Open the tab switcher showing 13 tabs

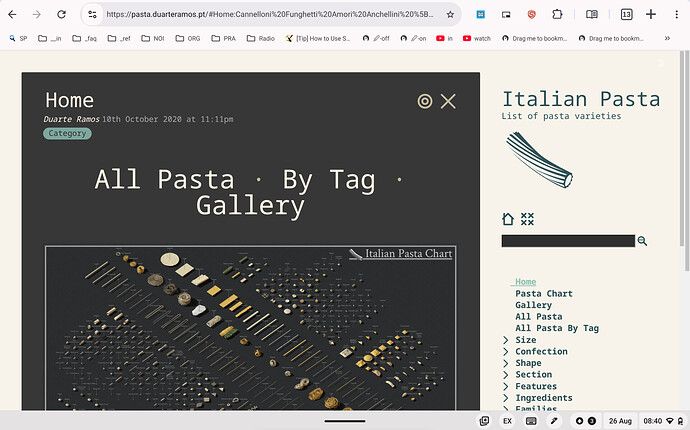626,15
